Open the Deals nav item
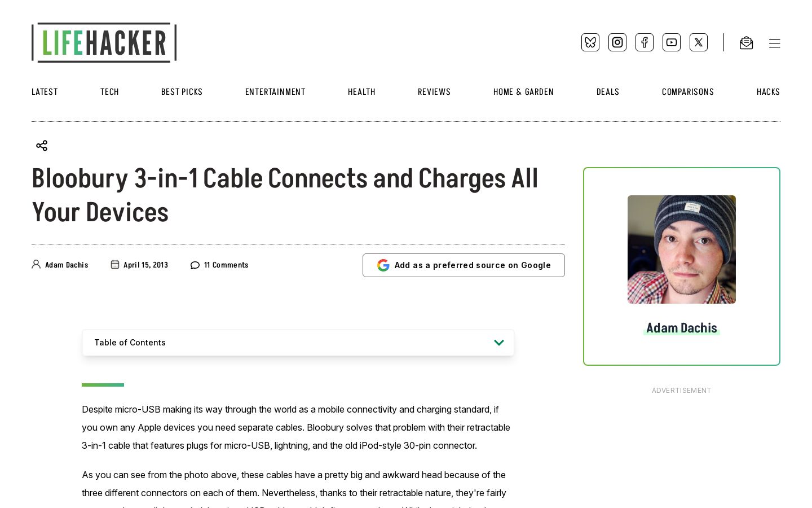The width and height of the screenshot is (812, 508). 608,92
